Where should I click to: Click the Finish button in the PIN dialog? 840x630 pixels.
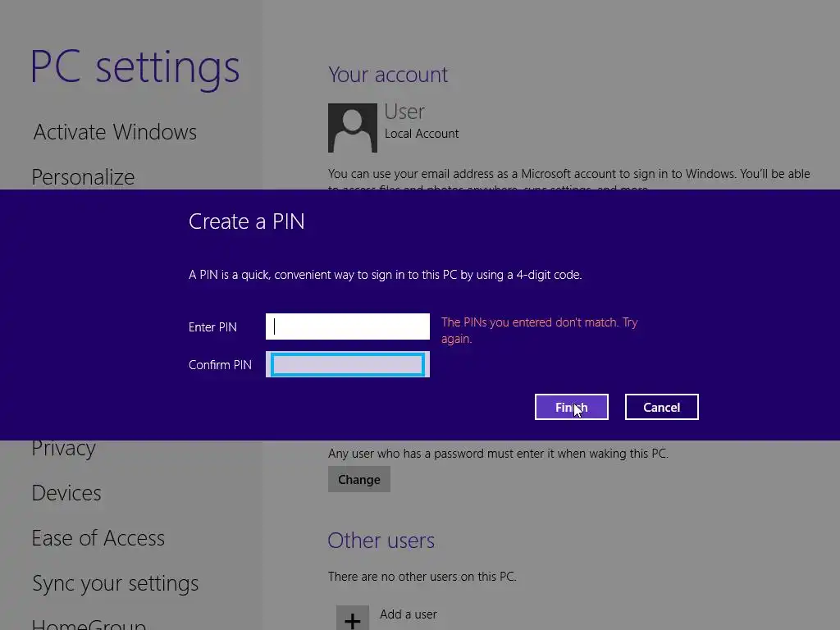tap(571, 407)
